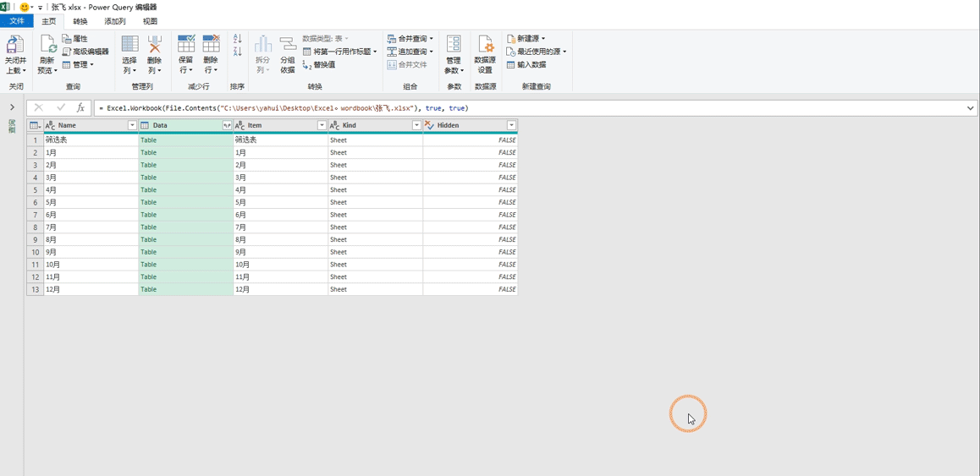Click 输入数据 in the ribbon
This screenshot has width=980, height=476.
click(x=526, y=64)
